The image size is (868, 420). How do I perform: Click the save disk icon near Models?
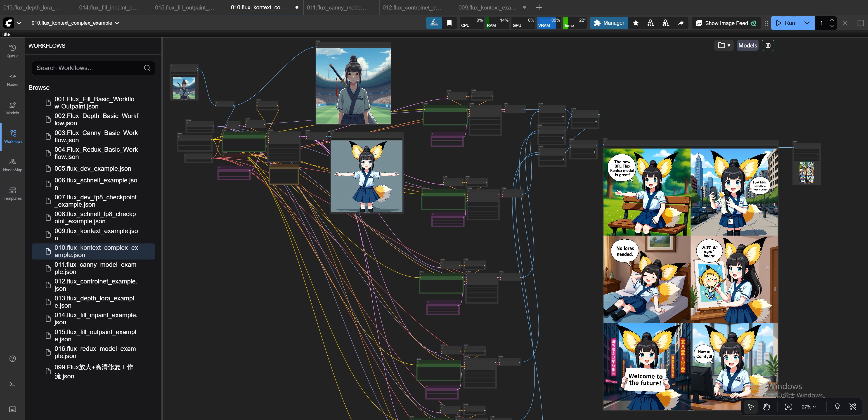(x=768, y=45)
